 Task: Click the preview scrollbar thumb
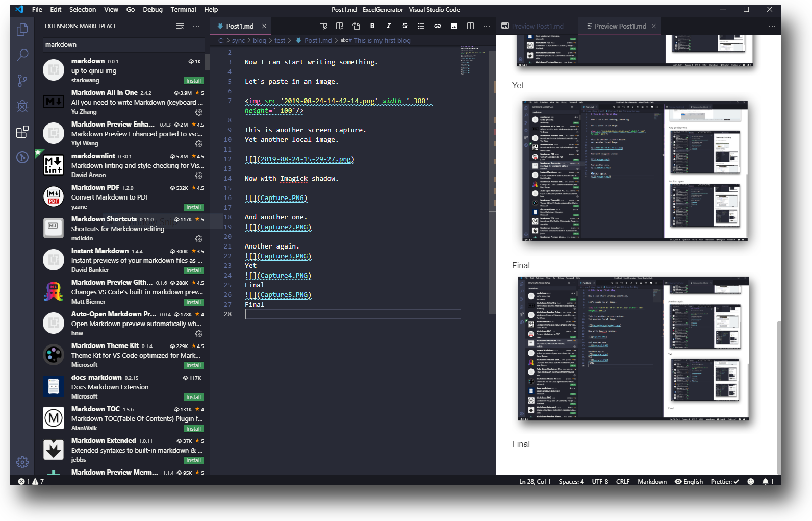(778, 398)
